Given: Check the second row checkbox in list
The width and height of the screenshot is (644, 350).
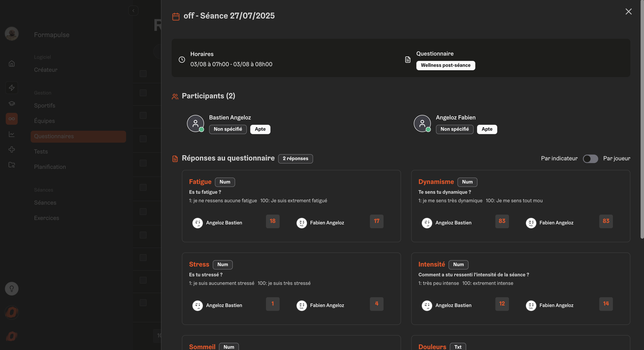Looking at the screenshot, I should coord(143,93).
